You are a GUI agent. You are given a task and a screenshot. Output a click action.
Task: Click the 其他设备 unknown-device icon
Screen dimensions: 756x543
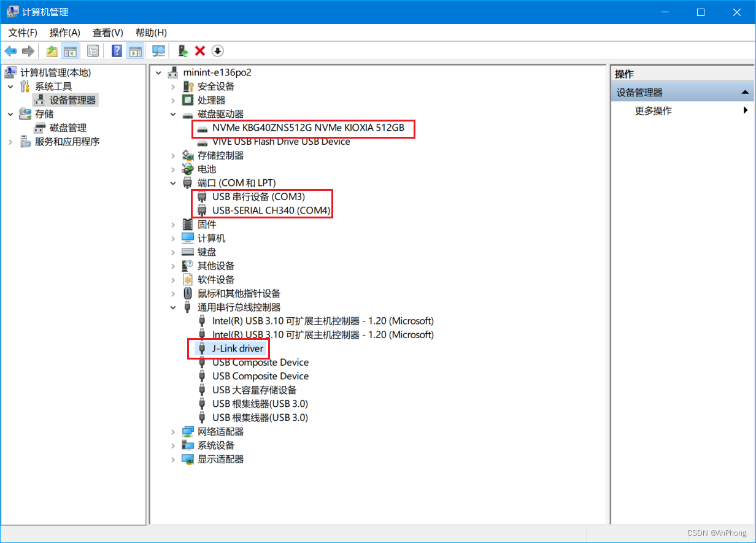tap(188, 266)
